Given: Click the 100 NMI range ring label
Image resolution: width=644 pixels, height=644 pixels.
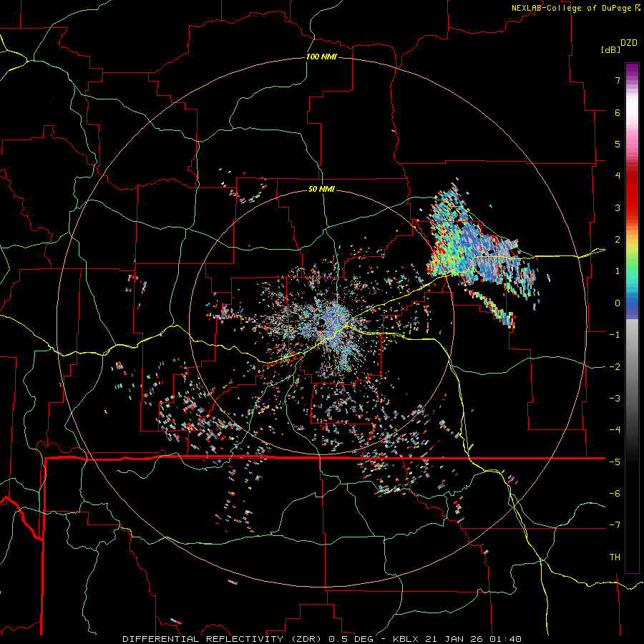Looking at the screenshot, I should (x=321, y=57).
